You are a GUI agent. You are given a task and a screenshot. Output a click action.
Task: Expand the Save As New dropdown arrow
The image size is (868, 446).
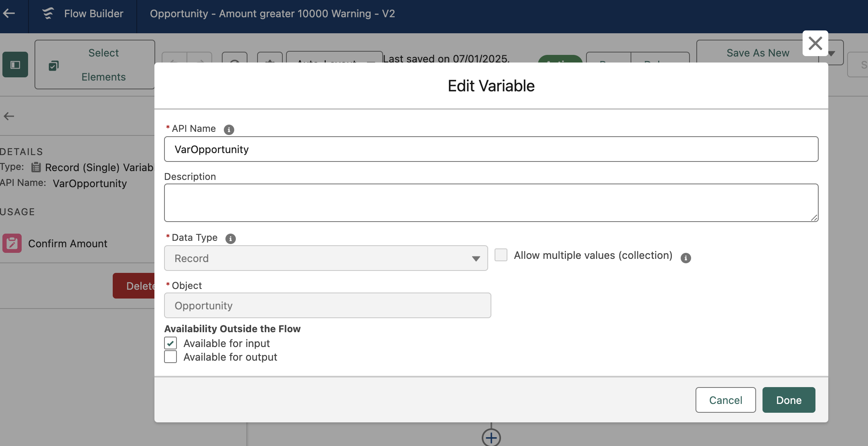click(x=832, y=53)
